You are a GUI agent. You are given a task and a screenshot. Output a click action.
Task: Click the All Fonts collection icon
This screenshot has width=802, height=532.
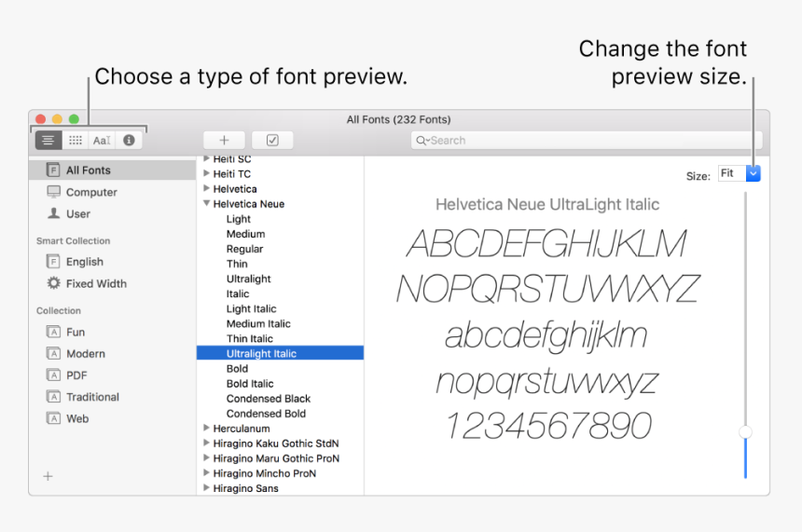pos(53,170)
